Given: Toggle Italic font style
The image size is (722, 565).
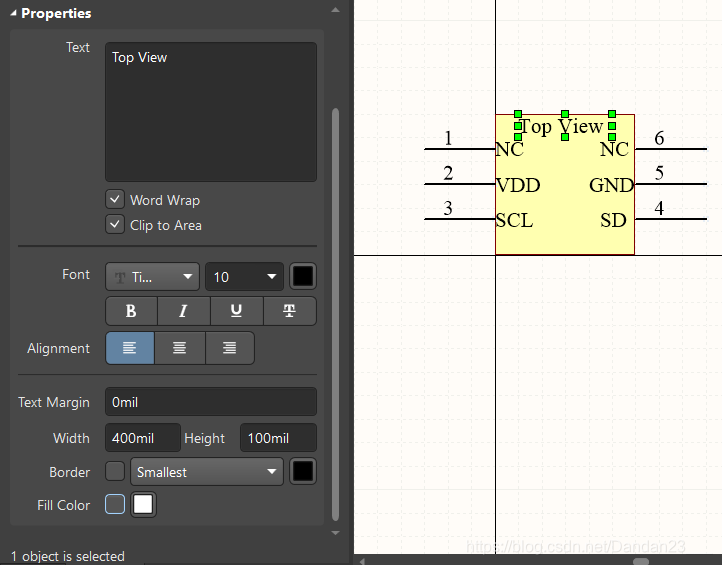Looking at the screenshot, I should 183,311.
